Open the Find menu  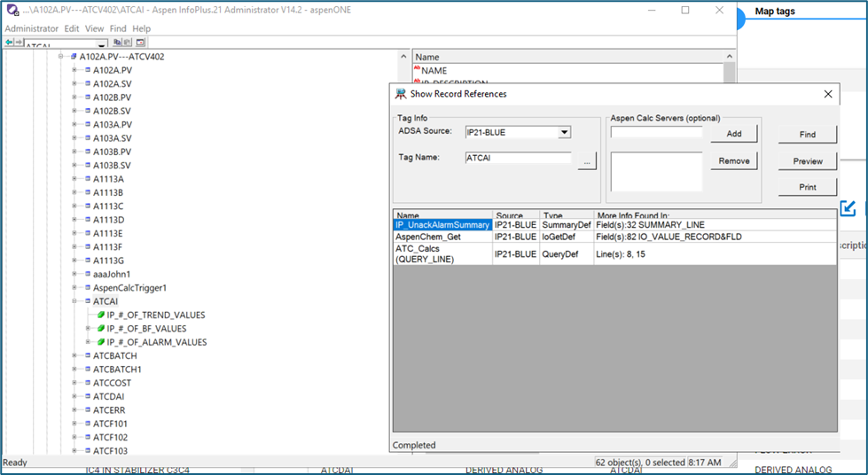point(118,28)
